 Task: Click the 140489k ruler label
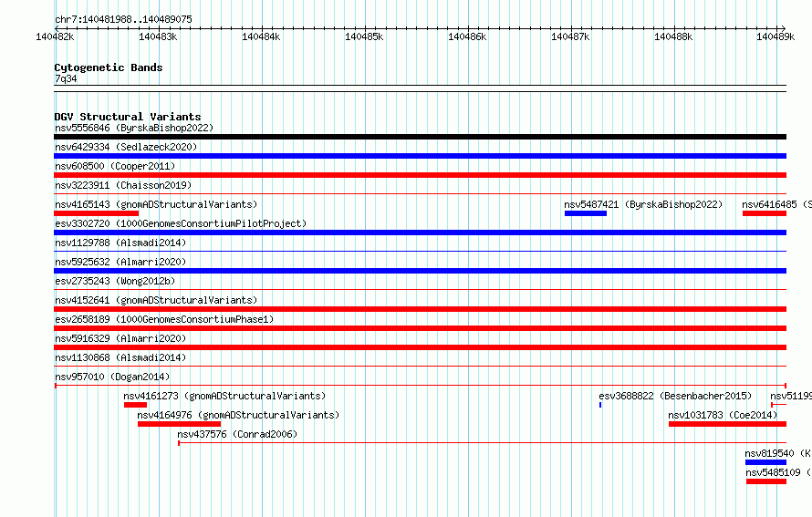click(x=776, y=36)
